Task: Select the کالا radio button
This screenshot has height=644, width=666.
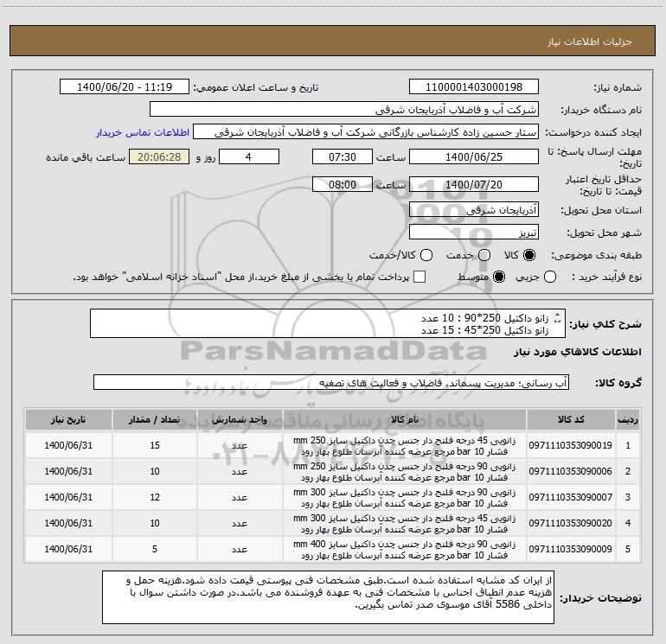Action: coord(529,256)
